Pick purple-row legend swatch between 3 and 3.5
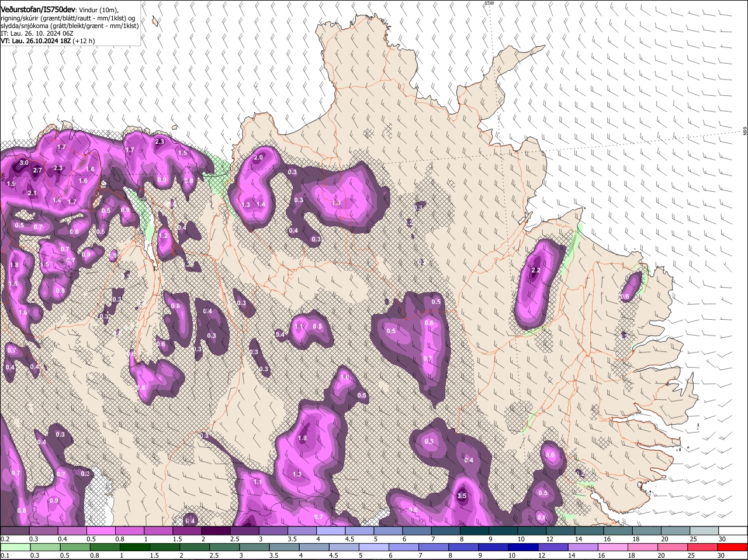748x560 pixels. coord(273,530)
